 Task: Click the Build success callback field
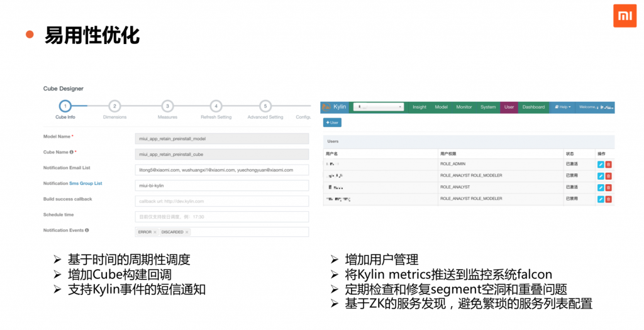pos(222,201)
